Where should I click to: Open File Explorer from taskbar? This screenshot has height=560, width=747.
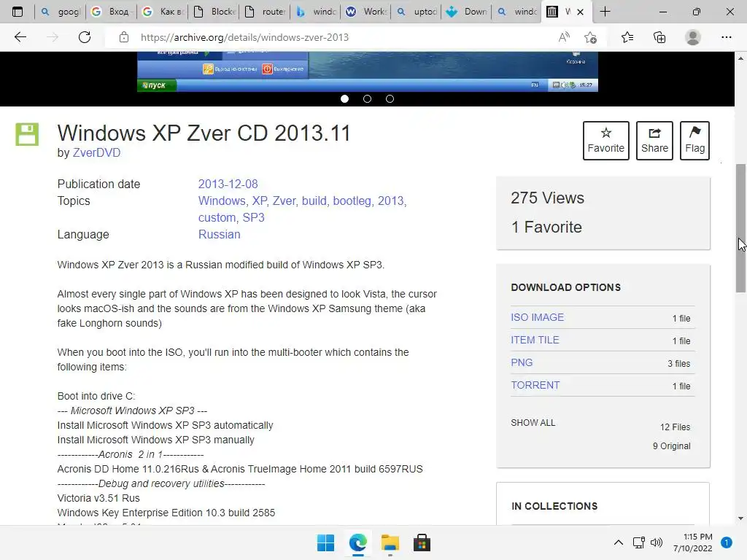tap(390, 542)
